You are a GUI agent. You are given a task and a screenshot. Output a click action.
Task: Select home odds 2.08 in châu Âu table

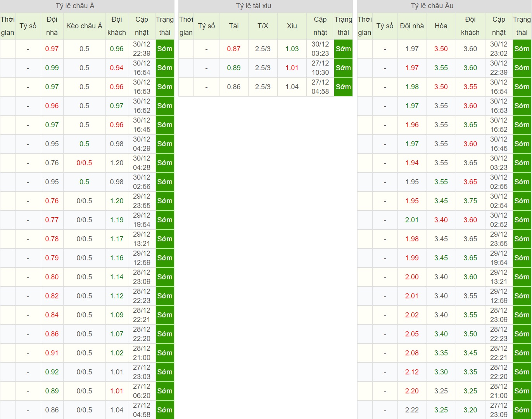412,353
